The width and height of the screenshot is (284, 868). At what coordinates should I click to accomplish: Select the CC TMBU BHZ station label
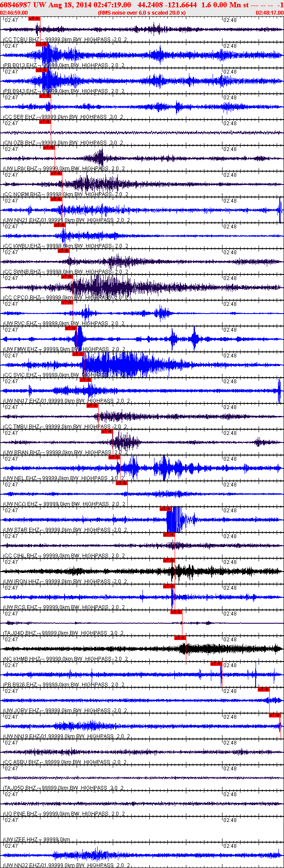tap(22, 427)
